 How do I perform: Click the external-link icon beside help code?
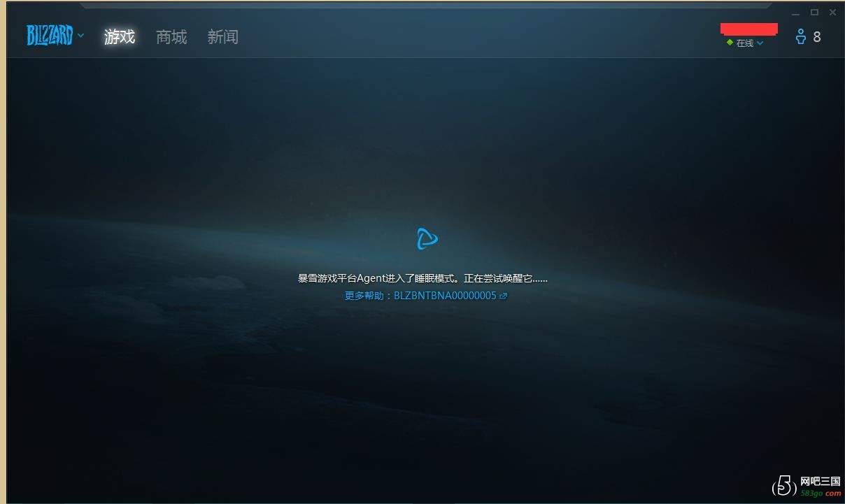tap(503, 296)
